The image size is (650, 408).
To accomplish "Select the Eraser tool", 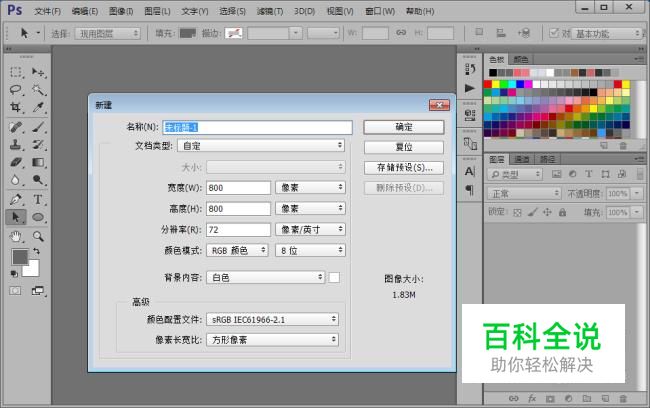I will tap(16, 162).
